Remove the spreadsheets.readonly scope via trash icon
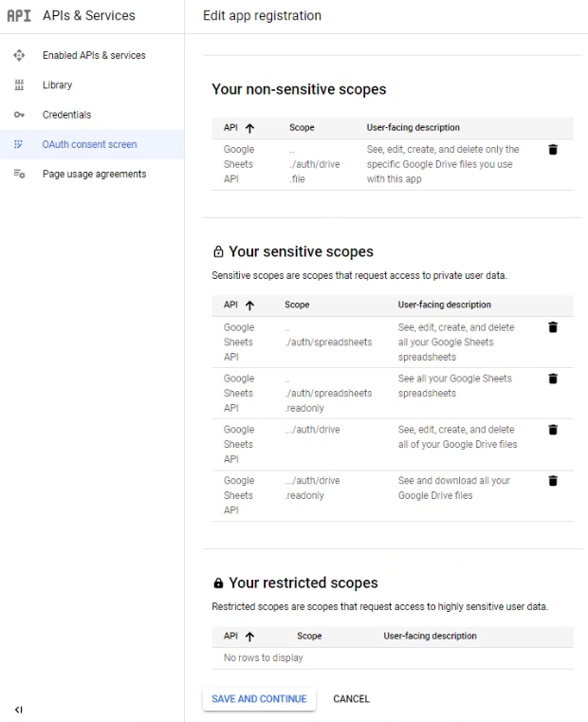 (554, 379)
